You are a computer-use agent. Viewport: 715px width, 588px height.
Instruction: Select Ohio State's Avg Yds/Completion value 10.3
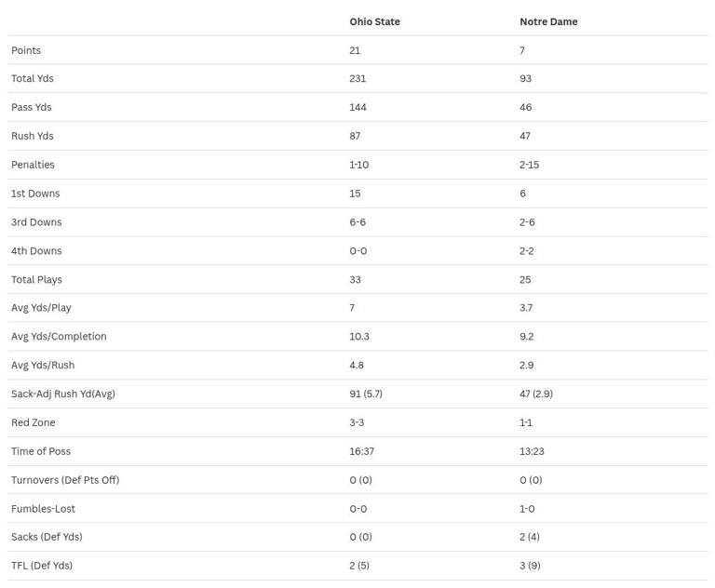pos(359,337)
